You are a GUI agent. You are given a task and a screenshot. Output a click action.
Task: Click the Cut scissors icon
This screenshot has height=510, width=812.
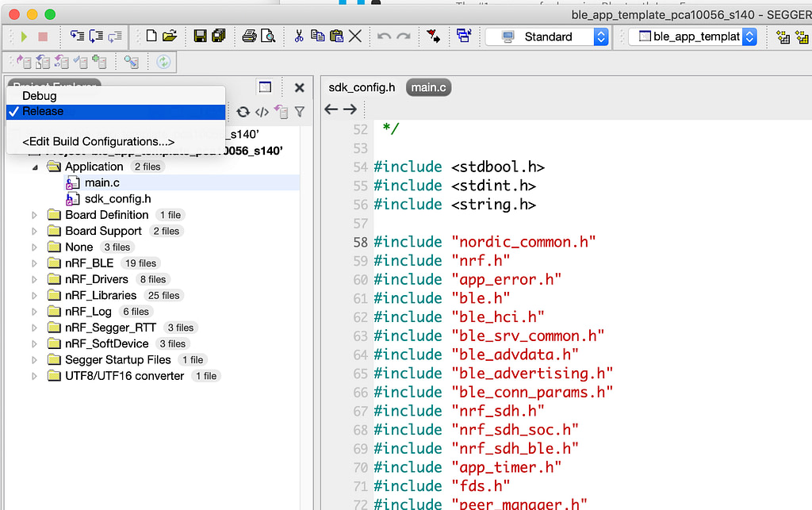(299, 36)
